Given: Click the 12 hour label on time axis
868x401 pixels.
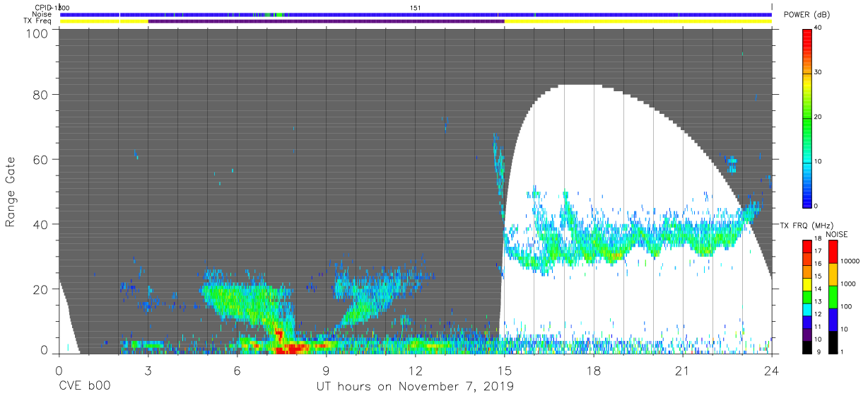Looking at the screenshot, I should [415, 370].
